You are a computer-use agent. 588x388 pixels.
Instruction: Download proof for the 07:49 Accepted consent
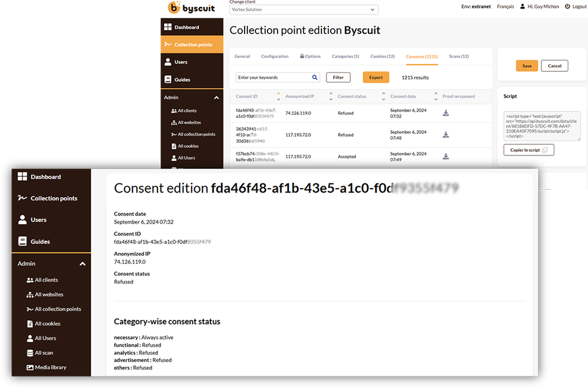[x=446, y=156]
